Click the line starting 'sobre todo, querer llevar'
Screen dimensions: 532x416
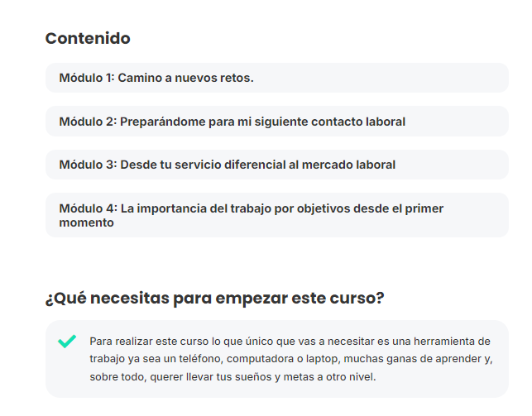(x=232, y=376)
